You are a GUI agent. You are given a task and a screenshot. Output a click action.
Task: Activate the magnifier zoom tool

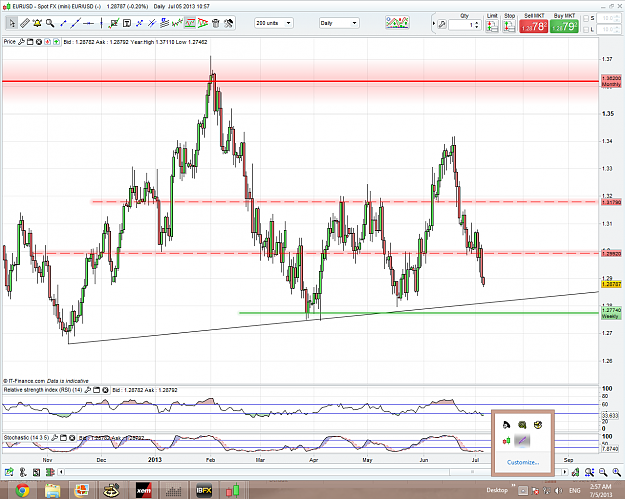(x=50, y=24)
